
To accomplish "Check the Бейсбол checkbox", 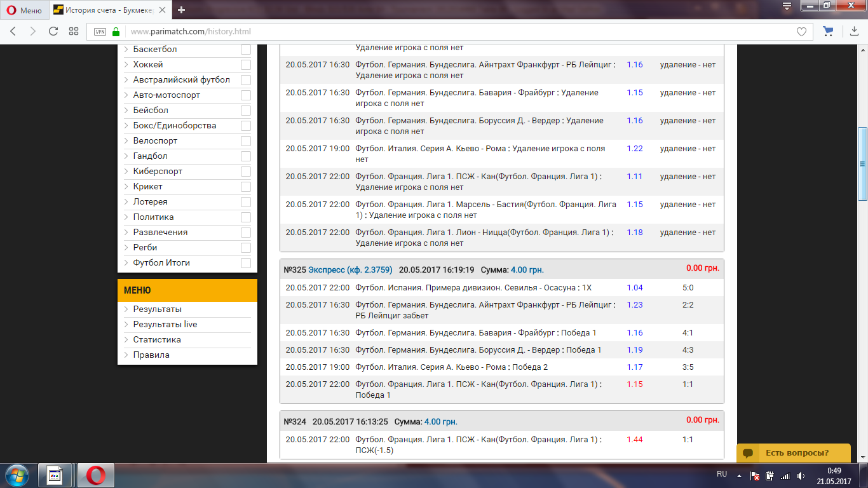I will [x=246, y=111].
